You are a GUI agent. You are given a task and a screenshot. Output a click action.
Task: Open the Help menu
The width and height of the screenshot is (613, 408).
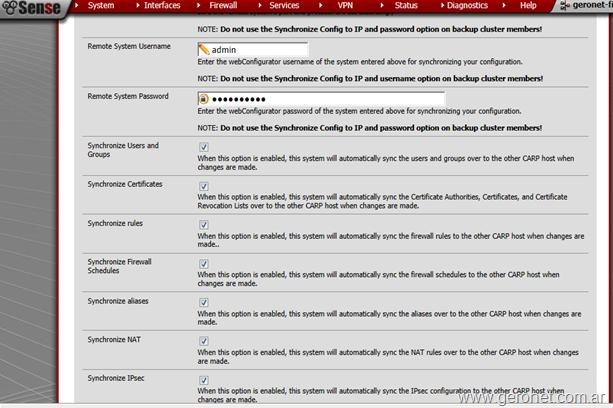[528, 5]
